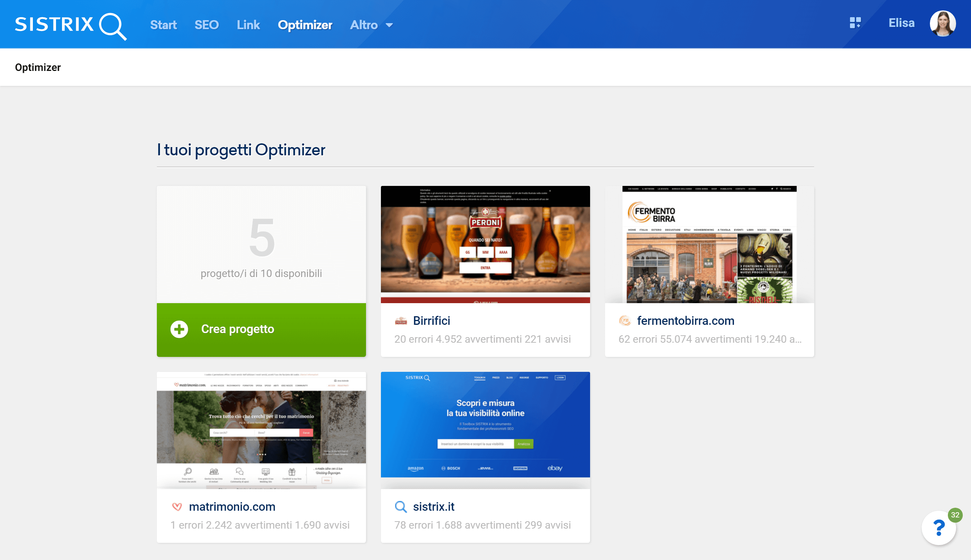971x560 pixels.
Task: Click the Peroni Birrifici project thumbnail
Action: click(485, 245)
